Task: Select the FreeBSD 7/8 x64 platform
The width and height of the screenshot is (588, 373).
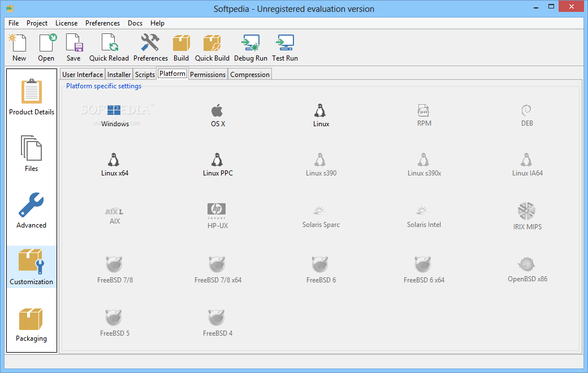Action: [x=218, y=270]
